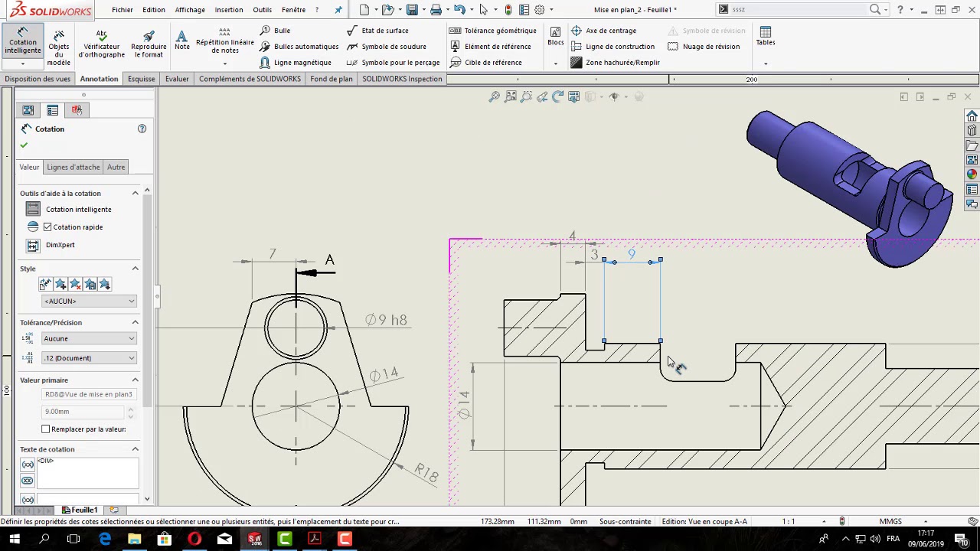
Task: Click Reproduire le format tool
Action: click(149, 44)
